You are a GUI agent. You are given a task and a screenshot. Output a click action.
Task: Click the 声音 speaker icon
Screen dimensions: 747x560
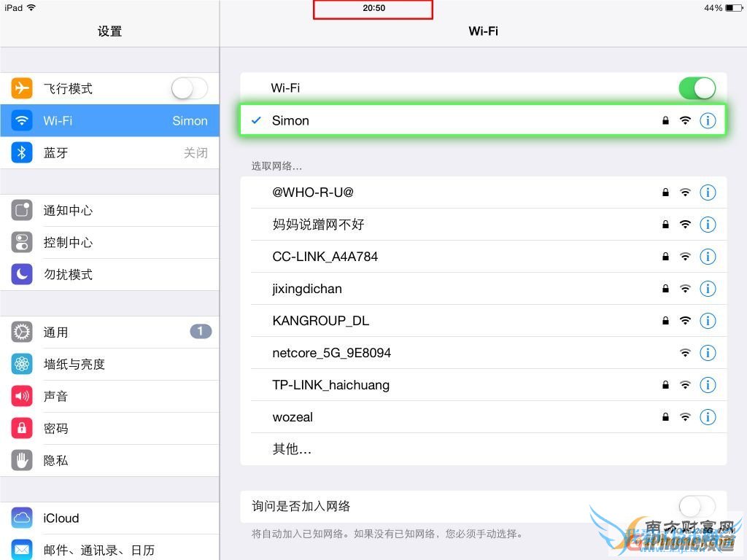pyautogui.click(x=21, y=396)
